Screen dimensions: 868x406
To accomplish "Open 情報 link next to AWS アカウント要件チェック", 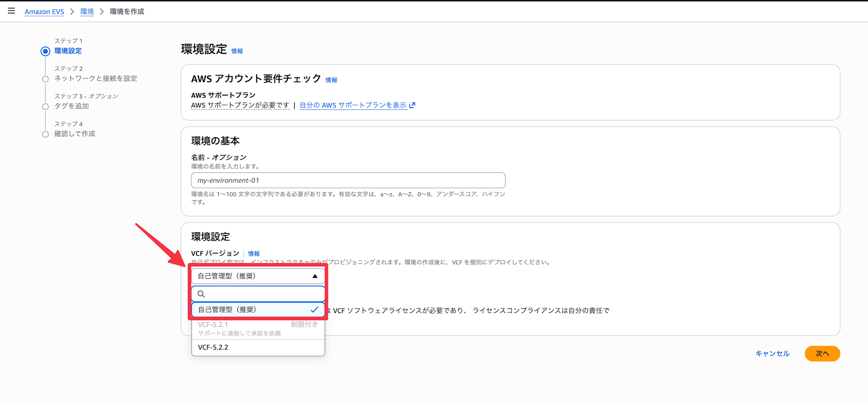I will coord(331,80).
